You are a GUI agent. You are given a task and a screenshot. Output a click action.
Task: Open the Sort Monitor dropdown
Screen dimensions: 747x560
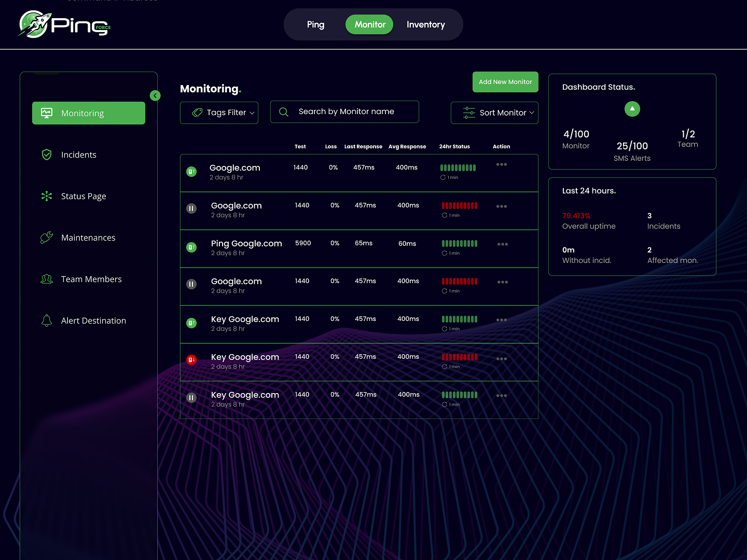click(x=494, y=113)
